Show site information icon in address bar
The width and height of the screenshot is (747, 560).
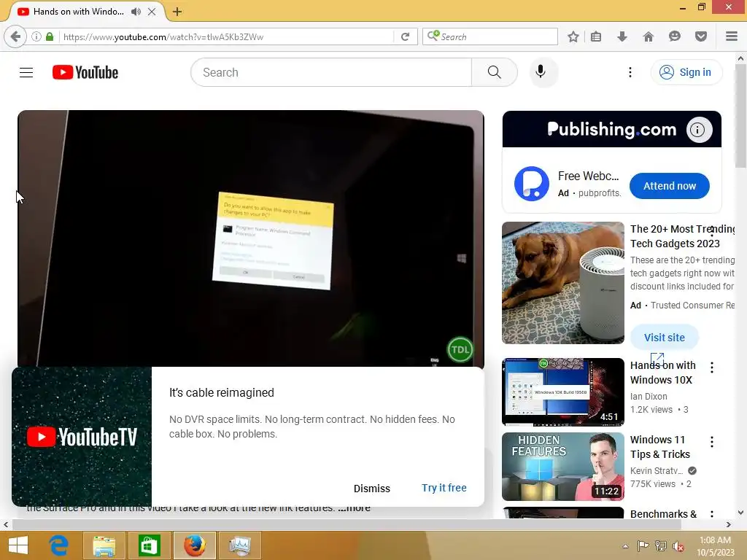(36, 36)
